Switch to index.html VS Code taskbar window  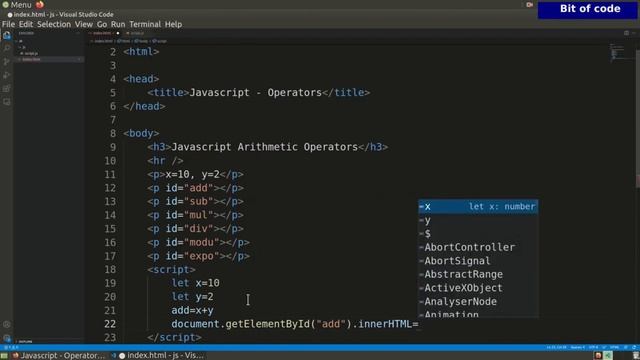[158, 356]
